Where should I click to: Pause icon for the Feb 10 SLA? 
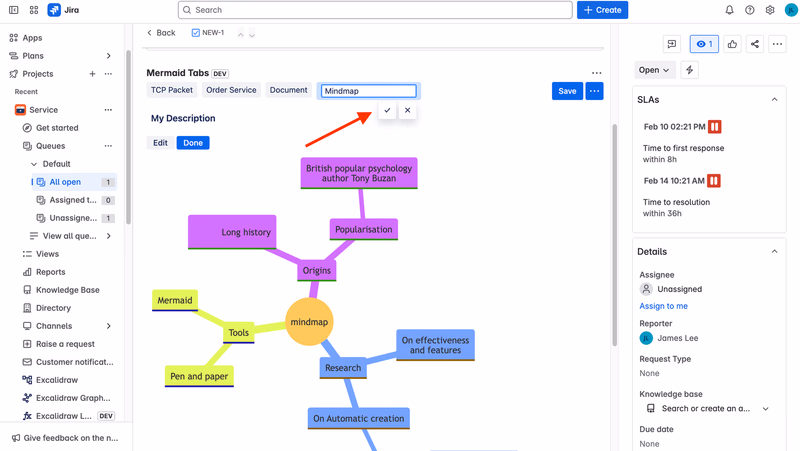pos(715,127)
